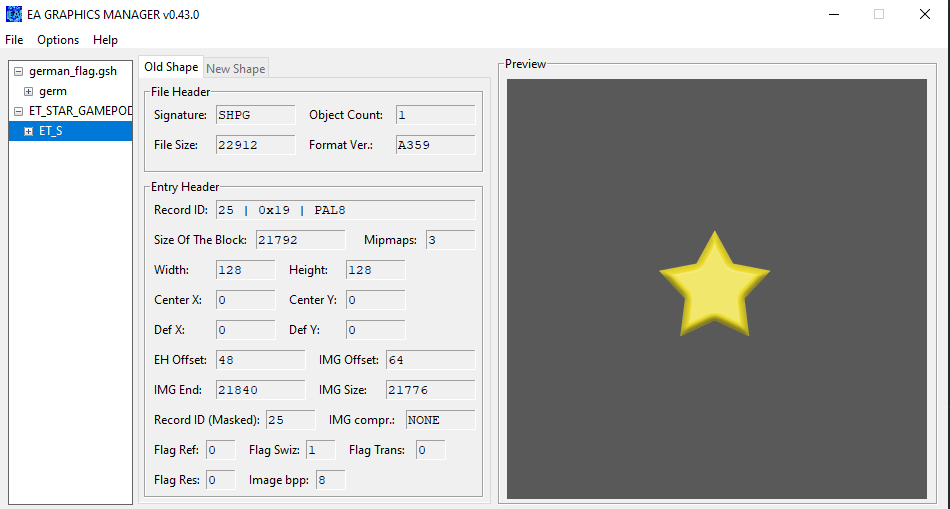Screen dimensions: 950x509
Task: Click the Def X field
Action: tap(245, 330)
